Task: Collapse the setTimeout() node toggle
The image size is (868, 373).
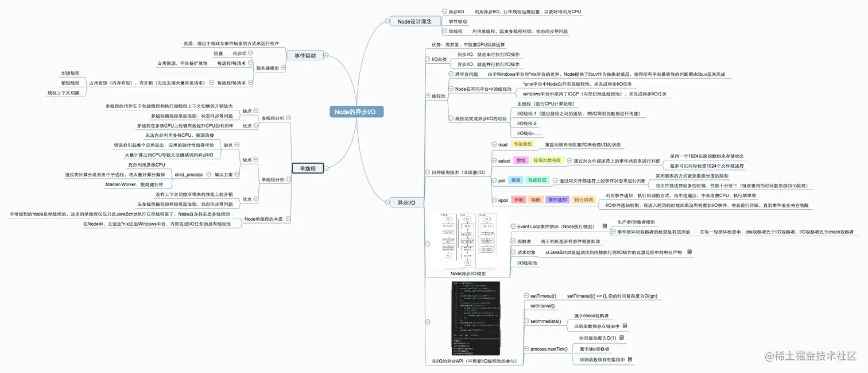Action: [526, 295]
